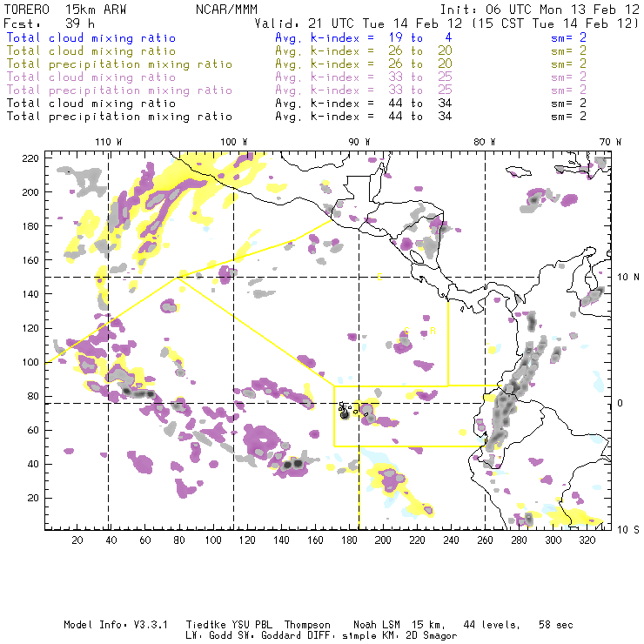Click the 'Fcst: 39 h' forecast hour text
Screen dimensions: 644x644
click(x=50, y=23)
